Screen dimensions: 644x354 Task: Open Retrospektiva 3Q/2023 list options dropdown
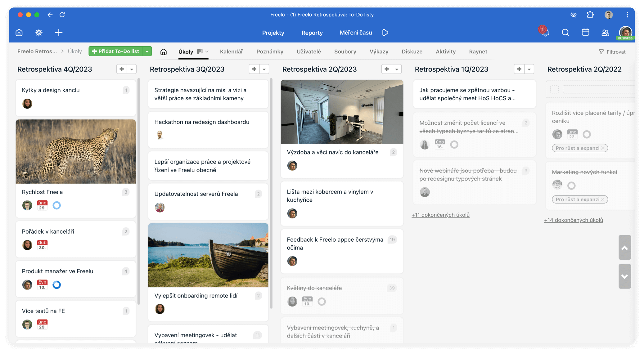(x=264, y=69)
